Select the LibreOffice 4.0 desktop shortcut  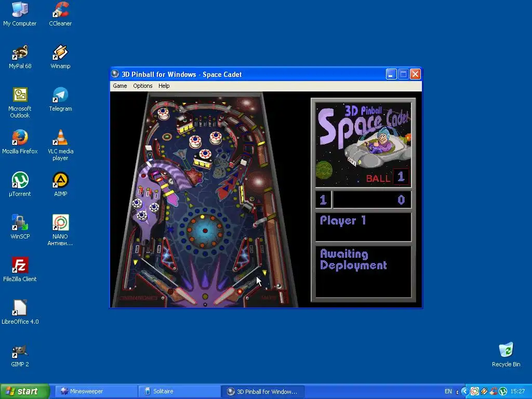coord(20,312)
